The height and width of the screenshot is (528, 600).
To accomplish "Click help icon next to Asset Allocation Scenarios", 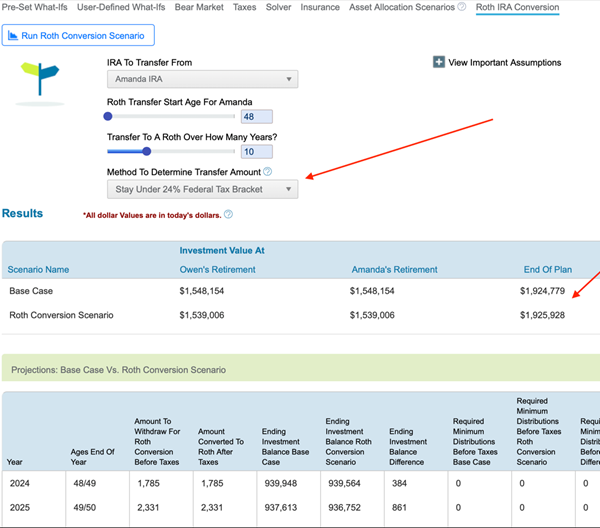I will click(461, 7).
